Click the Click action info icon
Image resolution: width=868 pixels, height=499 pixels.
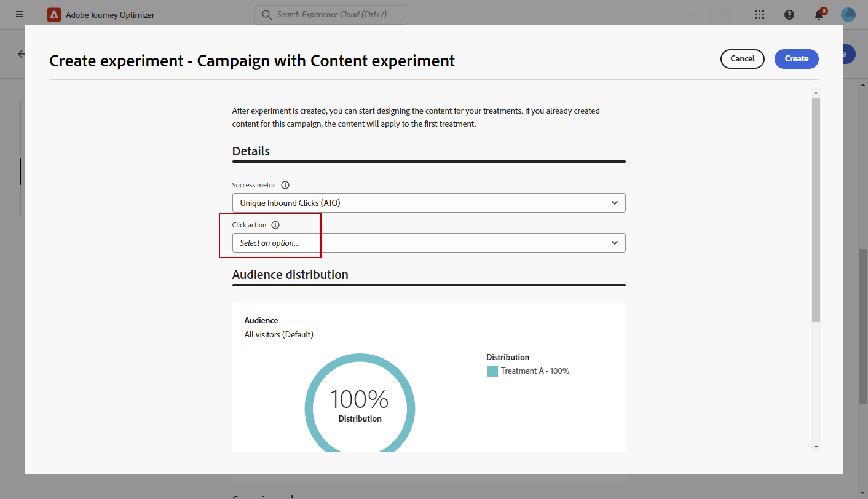[x=275, y=225]
